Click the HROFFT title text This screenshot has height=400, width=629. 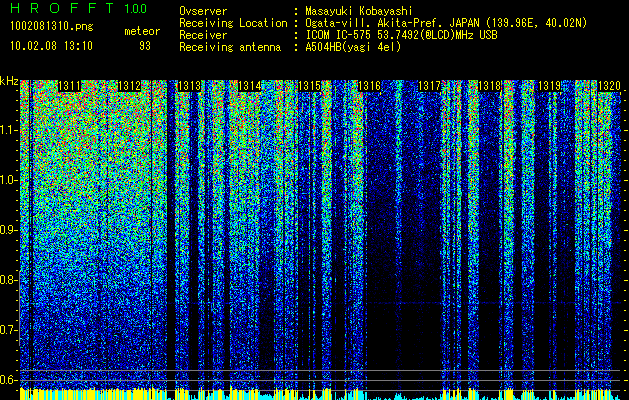pos(62,8)
